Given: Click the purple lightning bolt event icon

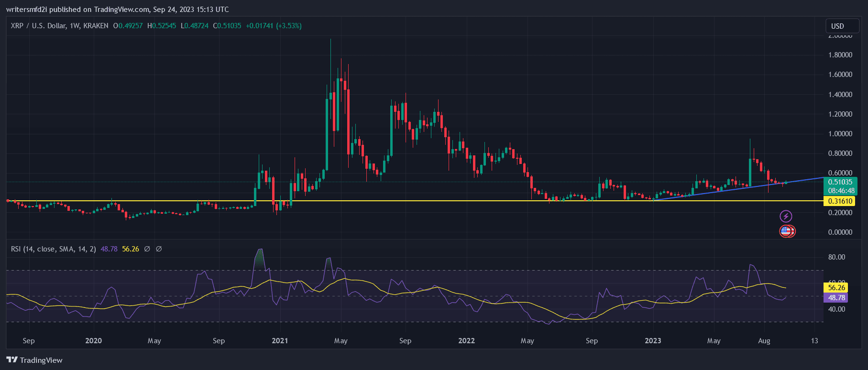Looking at the screenshot, I should [x=786, y=217].
